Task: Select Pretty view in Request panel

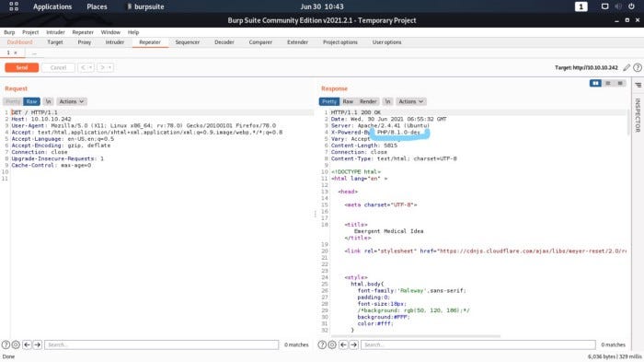Action: pos(13,101)
